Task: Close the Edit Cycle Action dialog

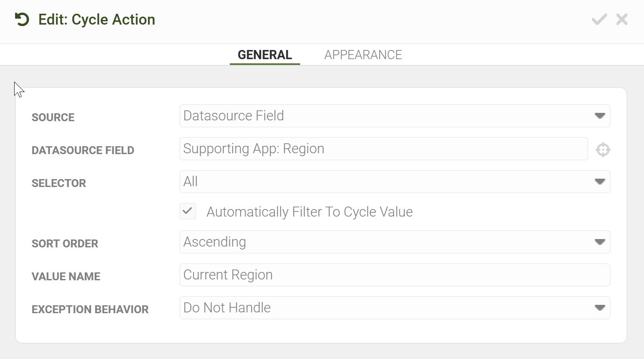Action: point(622,19)
